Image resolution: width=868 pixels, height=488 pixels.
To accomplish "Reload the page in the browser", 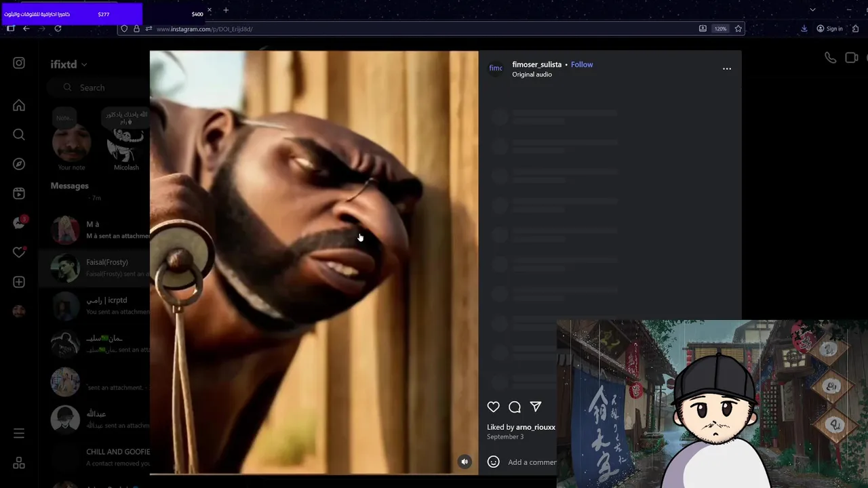I will (58, 28).
